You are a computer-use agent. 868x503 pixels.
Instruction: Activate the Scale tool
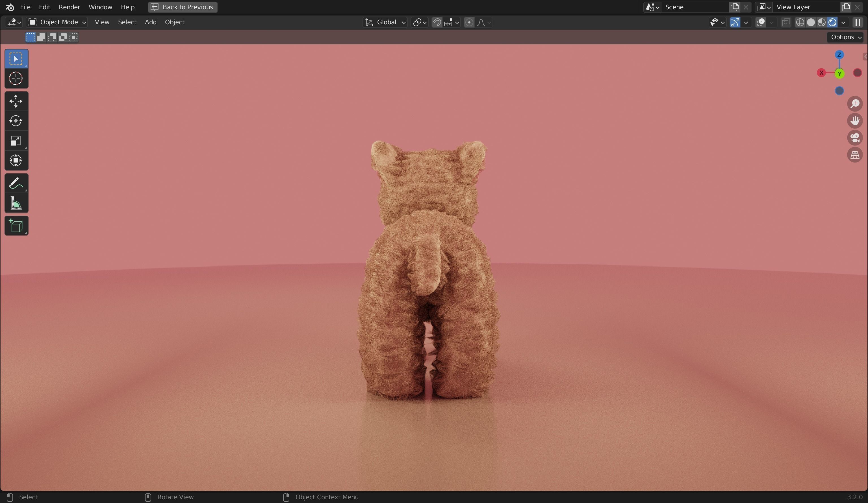pyautogui.click(x=16, y=141)
